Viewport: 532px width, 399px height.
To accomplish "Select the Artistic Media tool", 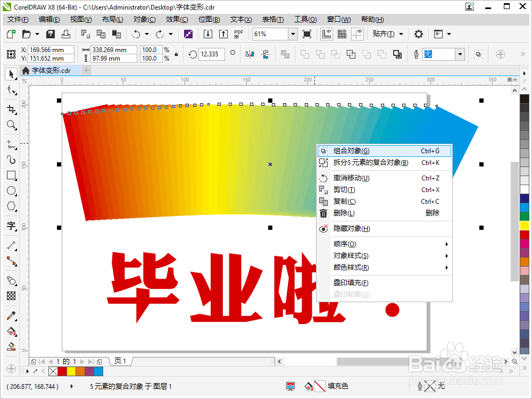I will tap(11, 160).
